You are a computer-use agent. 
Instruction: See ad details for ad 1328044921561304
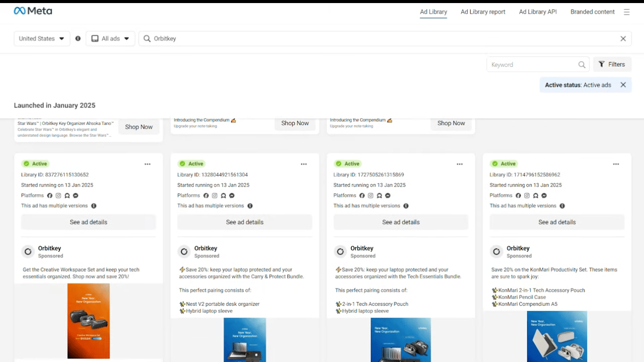coord(245,222)
